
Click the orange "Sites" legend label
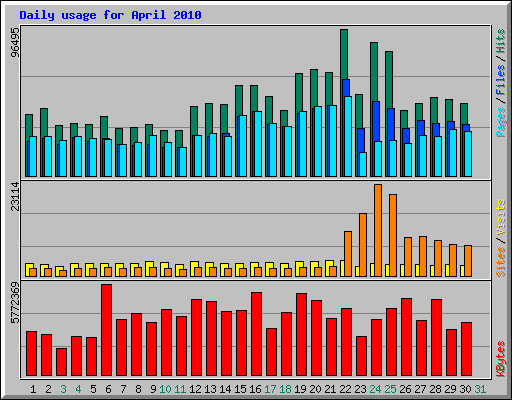[x=501, y=262]
